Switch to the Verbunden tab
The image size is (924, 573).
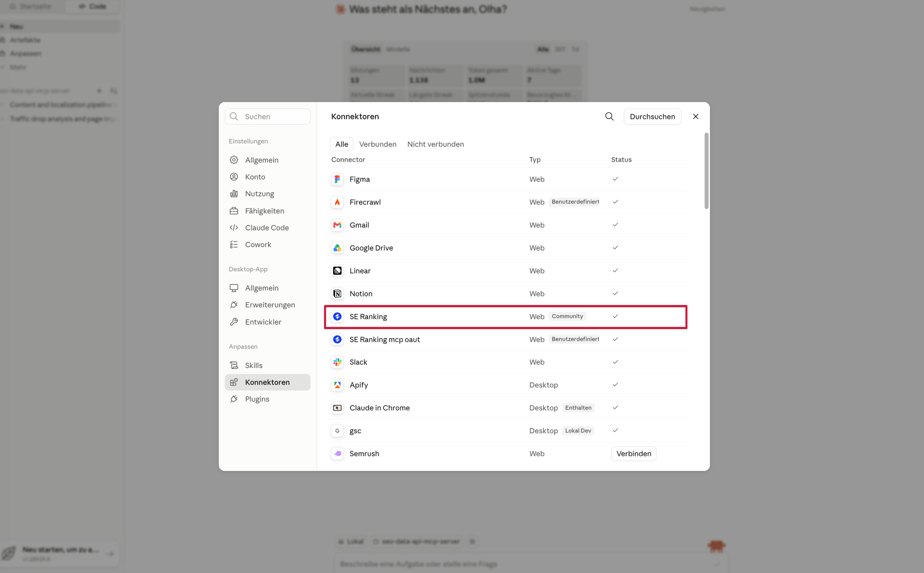click(377, 144)
